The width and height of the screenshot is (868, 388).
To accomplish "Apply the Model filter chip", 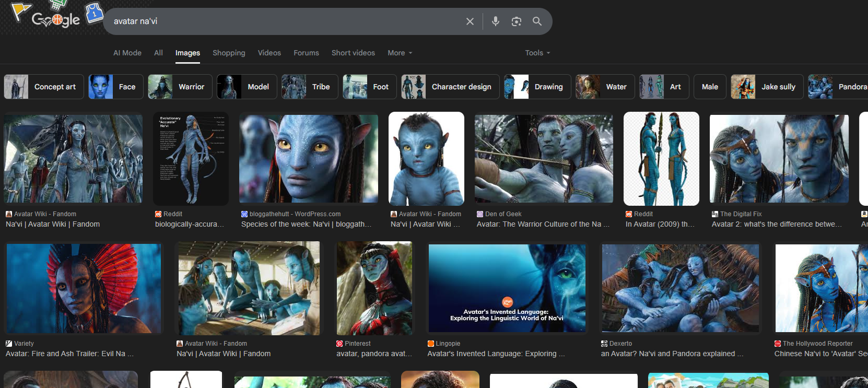I will coord(247,87).
